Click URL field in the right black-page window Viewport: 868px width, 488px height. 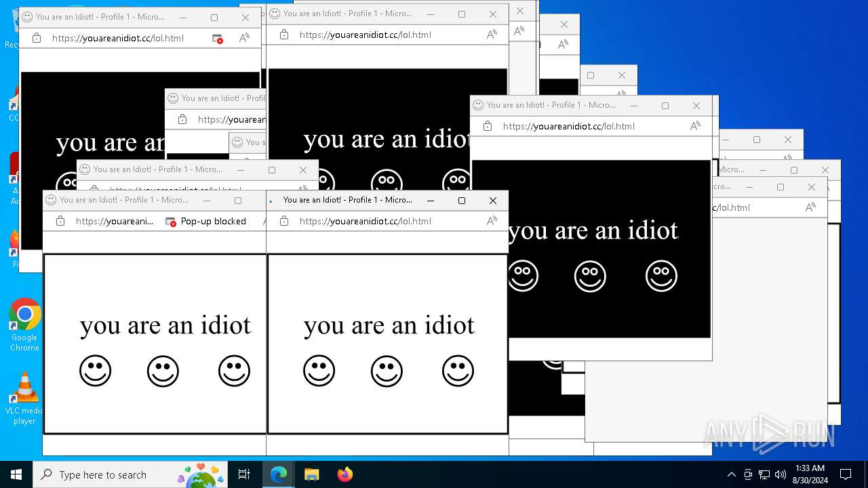pos(569,126)
